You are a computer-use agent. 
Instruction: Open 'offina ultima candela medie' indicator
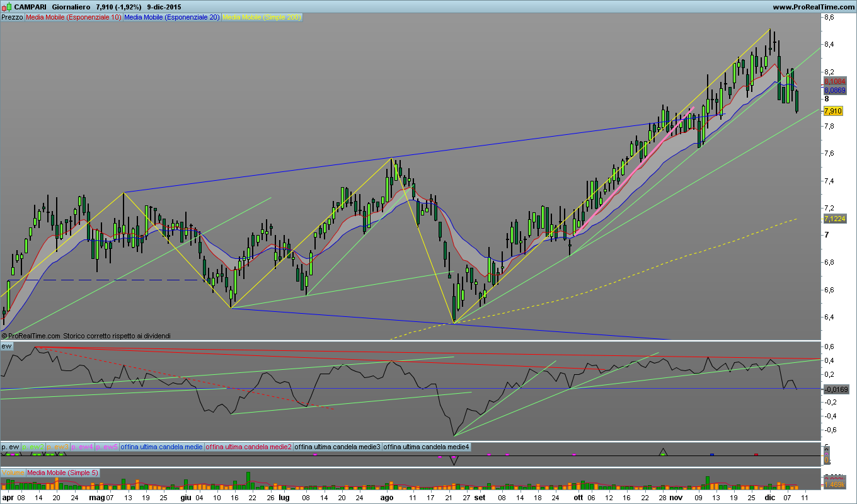[161, 447]
